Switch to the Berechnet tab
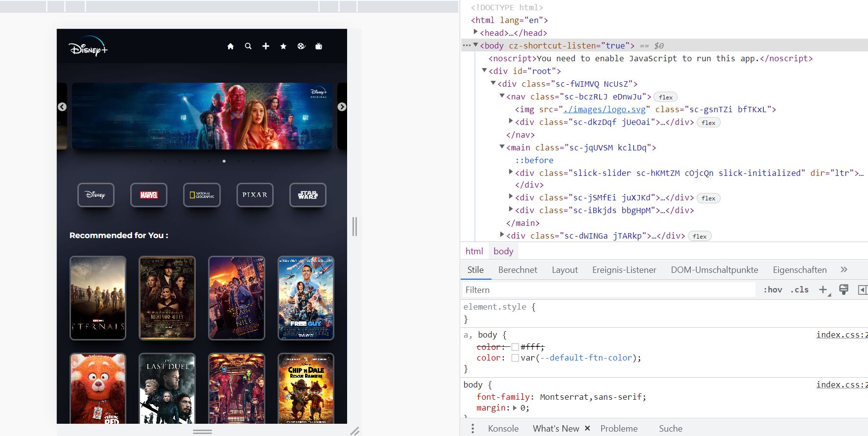The width and height of the screenshot is (868, 436). (517, 269)
